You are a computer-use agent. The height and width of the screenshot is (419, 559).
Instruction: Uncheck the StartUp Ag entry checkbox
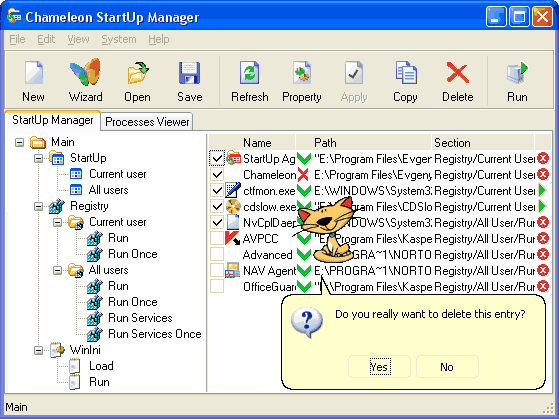[x=217, y=158]
